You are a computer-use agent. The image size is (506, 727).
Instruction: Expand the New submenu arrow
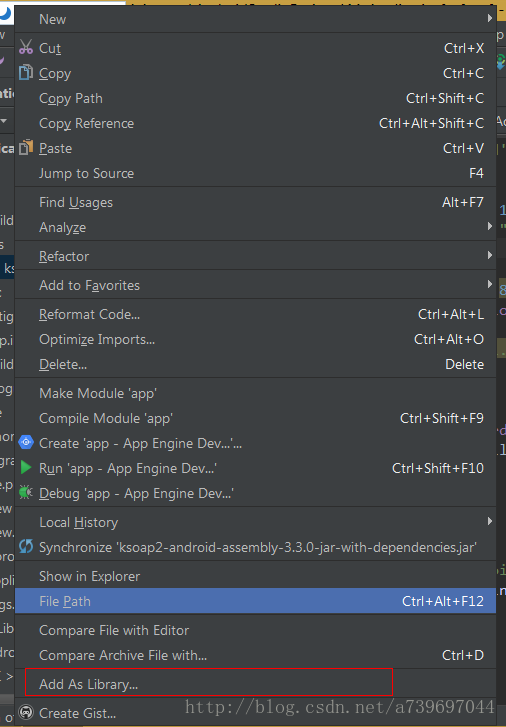490,18
